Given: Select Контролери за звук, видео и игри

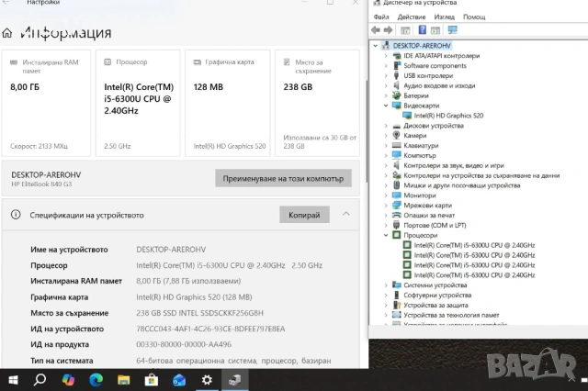Looking at the screenshot, I should point(453,165).
